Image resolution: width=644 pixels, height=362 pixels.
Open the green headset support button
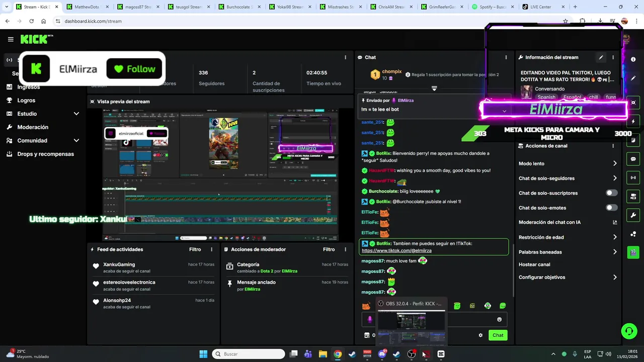(629, 331)
